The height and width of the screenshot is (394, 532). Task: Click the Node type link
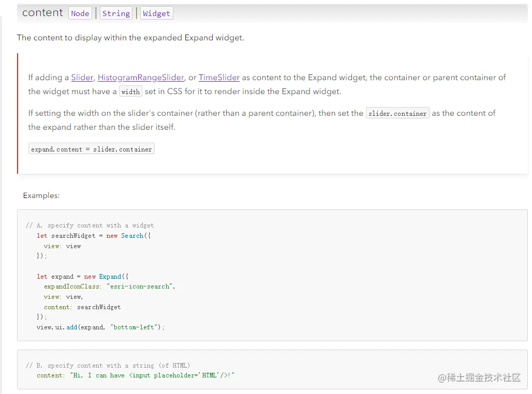tap(80, 13)
